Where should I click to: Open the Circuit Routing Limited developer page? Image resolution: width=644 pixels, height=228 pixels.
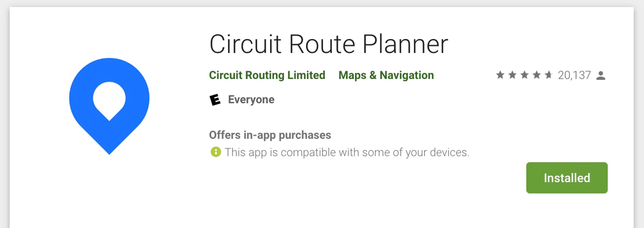267,75
